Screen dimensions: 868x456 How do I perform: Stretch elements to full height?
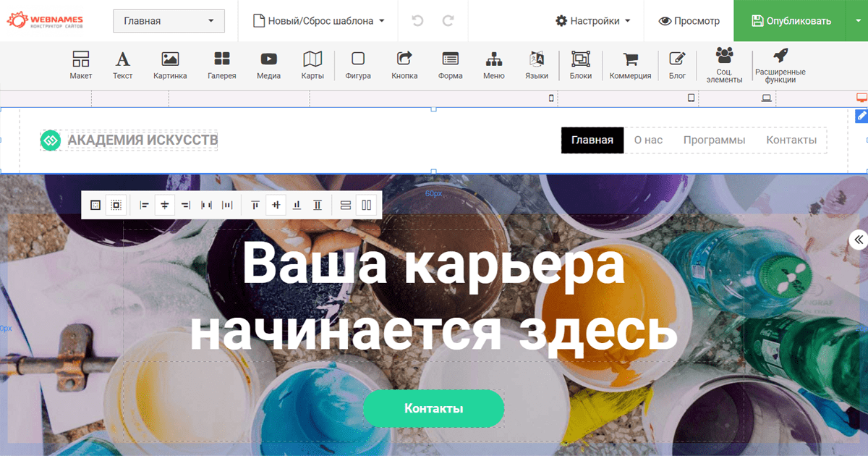(318, 206)
